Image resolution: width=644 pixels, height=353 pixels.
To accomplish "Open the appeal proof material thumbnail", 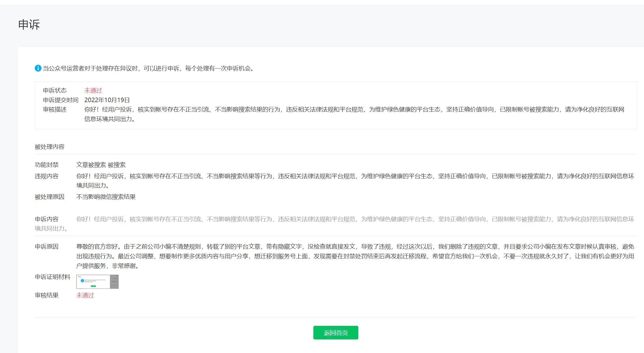I will coord(97,281).
